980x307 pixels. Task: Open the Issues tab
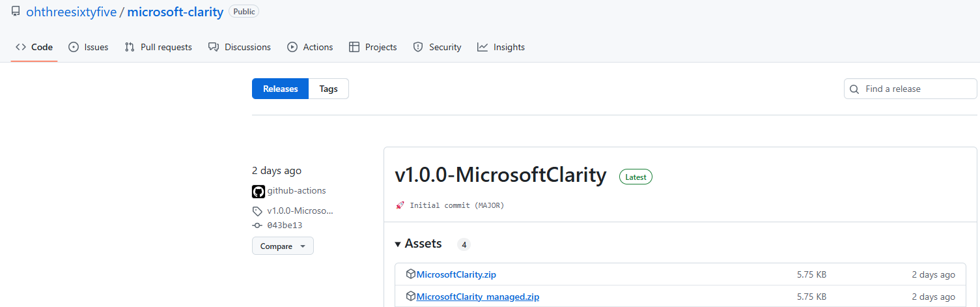click(x=89, y=47)
